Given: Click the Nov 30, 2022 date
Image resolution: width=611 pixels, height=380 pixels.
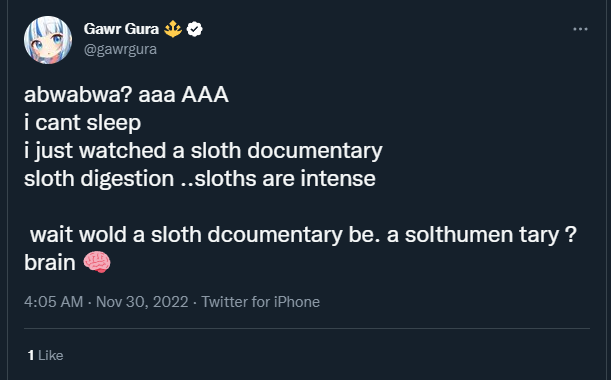Looking at the screenshot, I should [142, 302].
